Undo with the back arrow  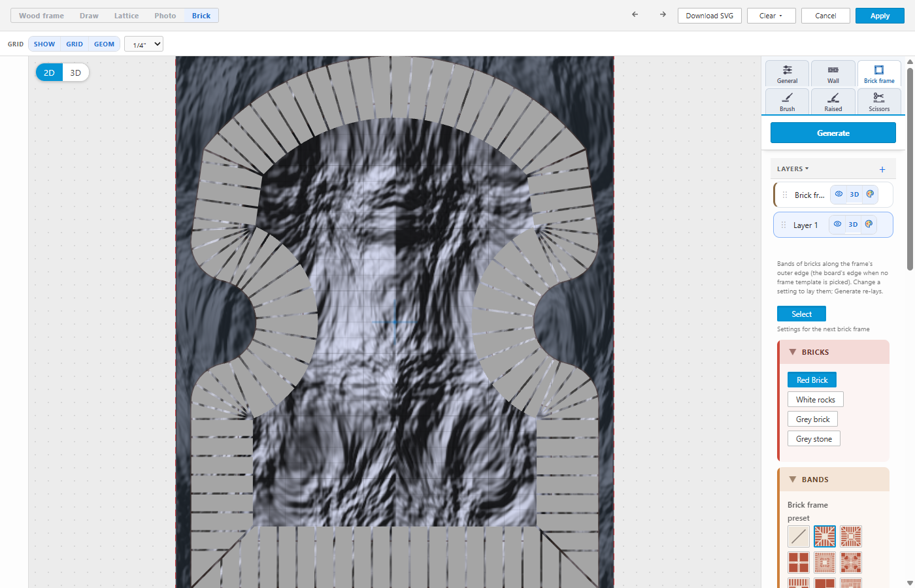(635, 15)
